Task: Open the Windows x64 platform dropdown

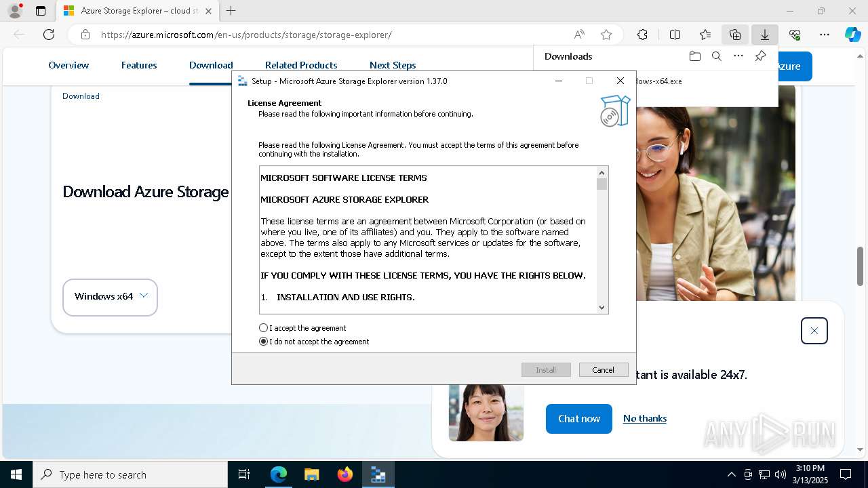Action: [110, 297]
